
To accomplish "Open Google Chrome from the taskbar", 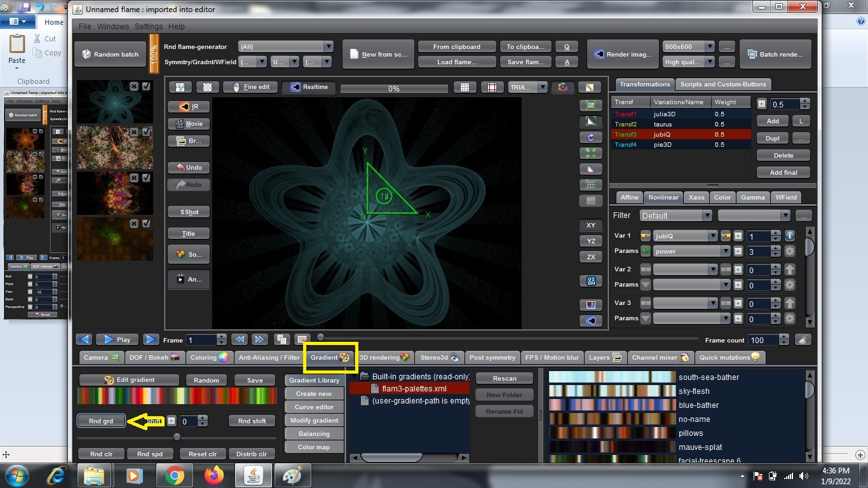I will 174,475.
